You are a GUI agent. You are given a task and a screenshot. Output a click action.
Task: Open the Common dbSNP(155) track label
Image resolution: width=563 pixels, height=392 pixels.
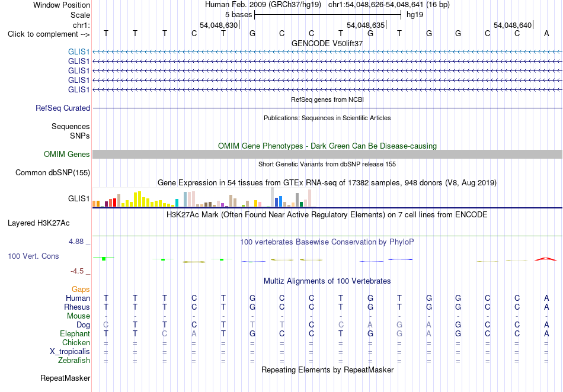point(52,172)
